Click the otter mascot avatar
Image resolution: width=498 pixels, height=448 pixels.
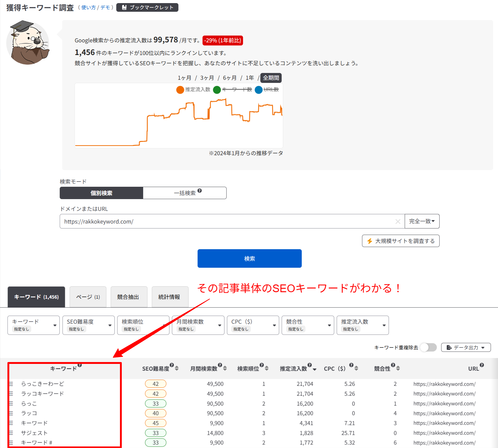click(x=28, y=43)
